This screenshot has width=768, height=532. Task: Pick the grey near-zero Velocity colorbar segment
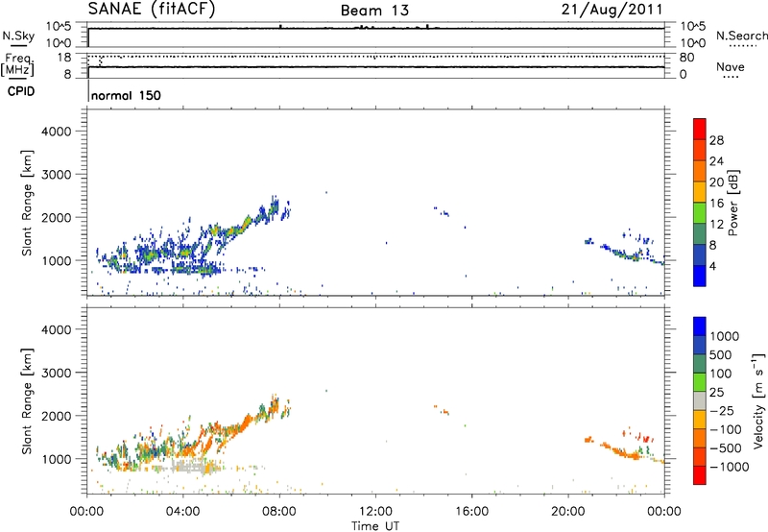pos(700,400)
